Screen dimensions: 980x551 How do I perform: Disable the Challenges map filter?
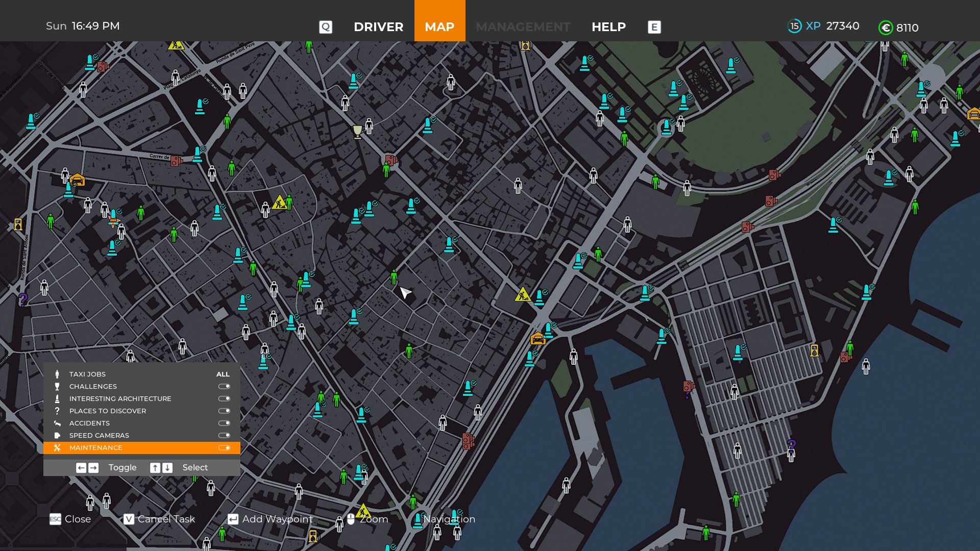pyautogui.click(x=224, y=386)
